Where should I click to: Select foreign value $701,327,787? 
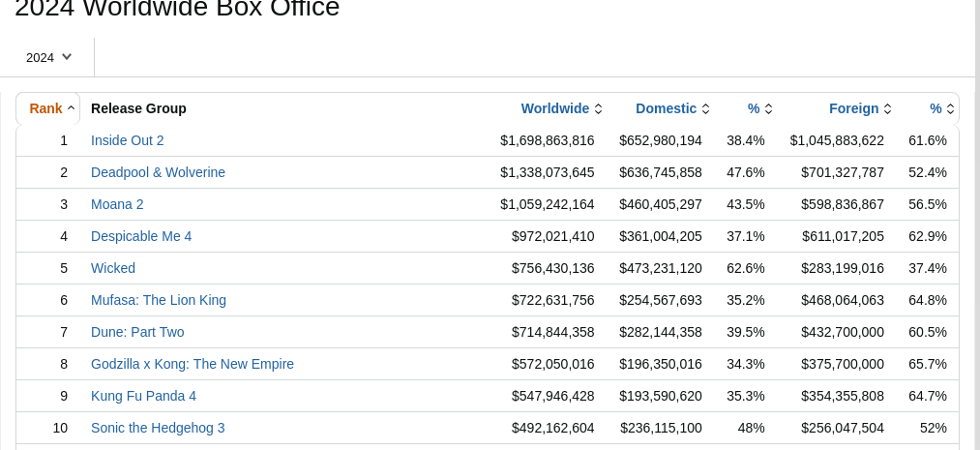[x=843, y=172]
